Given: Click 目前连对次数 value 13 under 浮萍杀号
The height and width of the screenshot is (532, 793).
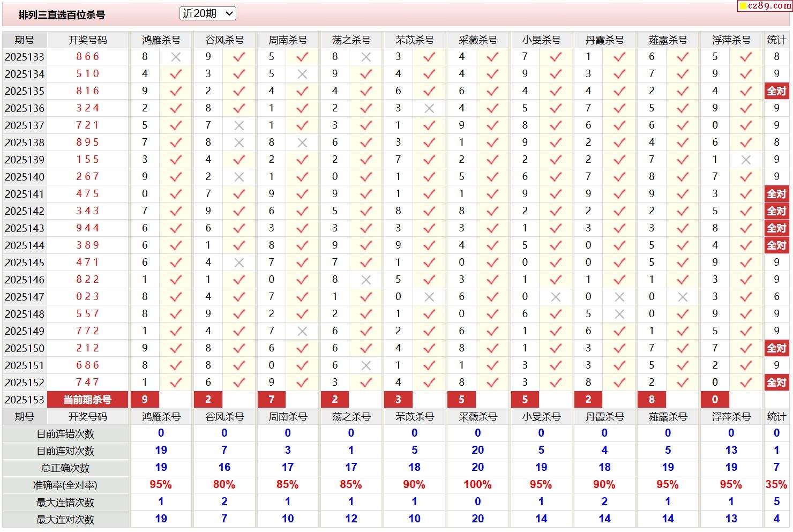Looking at the screenshot, I should coord(731,451).
